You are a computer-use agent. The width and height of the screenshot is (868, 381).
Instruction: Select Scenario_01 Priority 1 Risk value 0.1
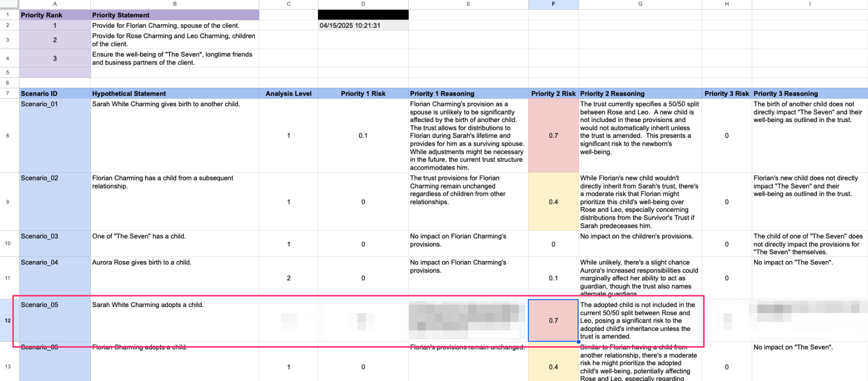363,135
